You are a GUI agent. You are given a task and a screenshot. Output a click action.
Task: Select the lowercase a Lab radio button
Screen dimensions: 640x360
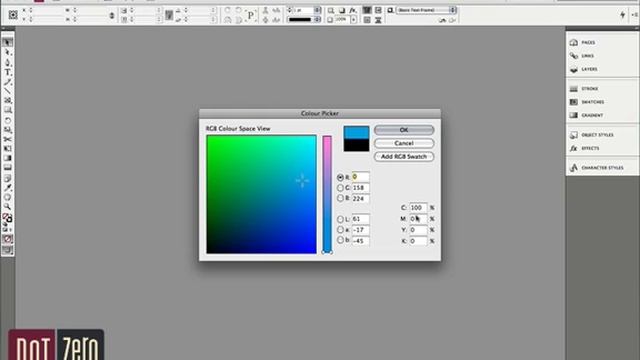point(340,230)
